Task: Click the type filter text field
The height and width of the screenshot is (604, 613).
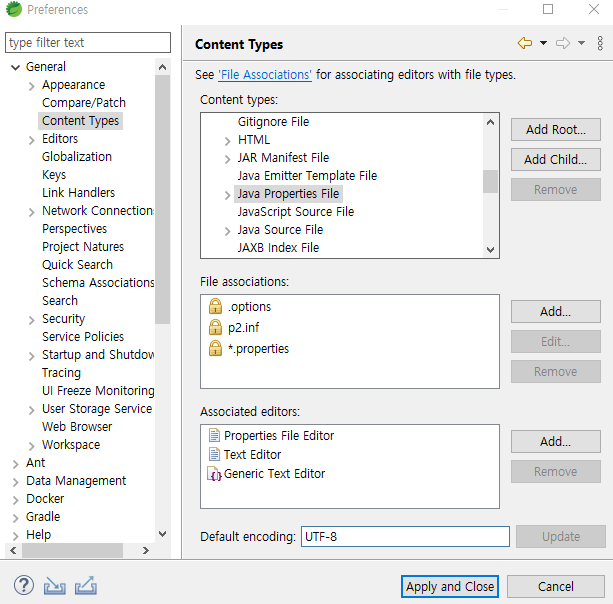Action: pos(88,42)
